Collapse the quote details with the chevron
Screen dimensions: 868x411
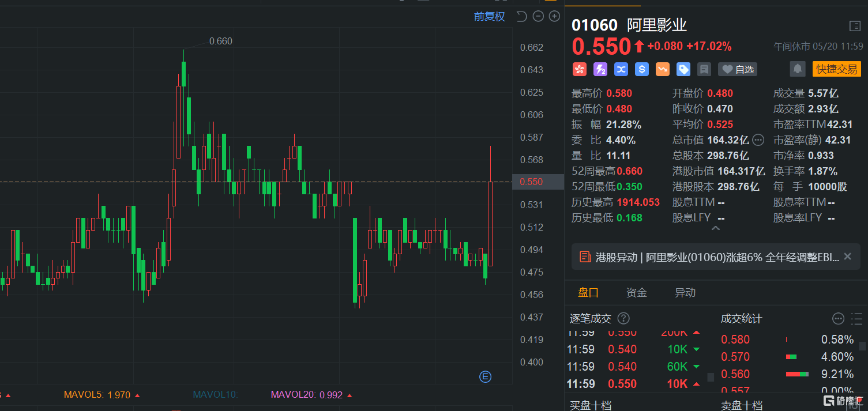point(716,229)
